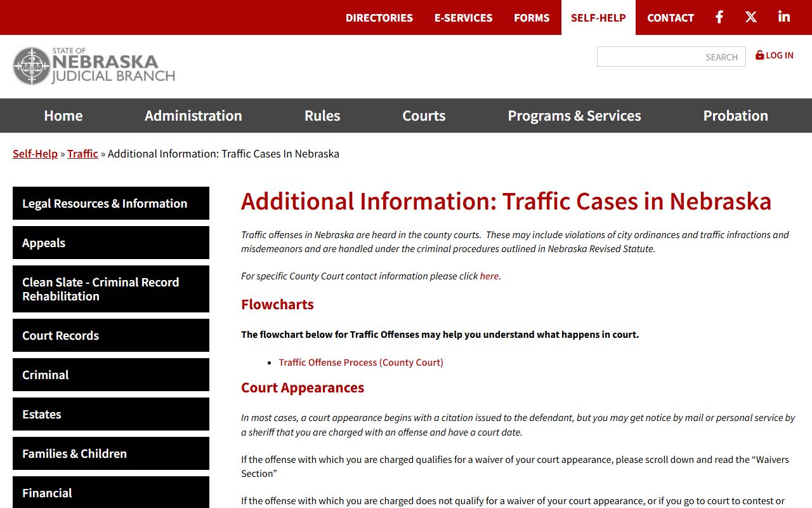Open the Estates sidebar item
Viewport: 812px width, 508px height.
click(x=111, y=414)
